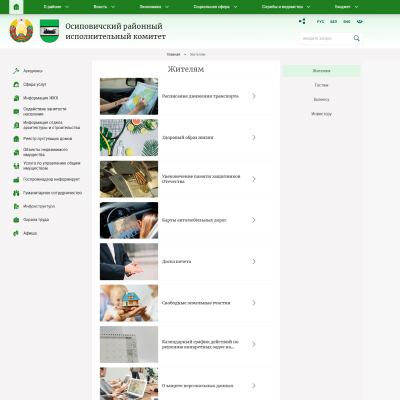Click the Сфера услуг sidebar icon
400x400 pixels.
[x=16, y=85]
